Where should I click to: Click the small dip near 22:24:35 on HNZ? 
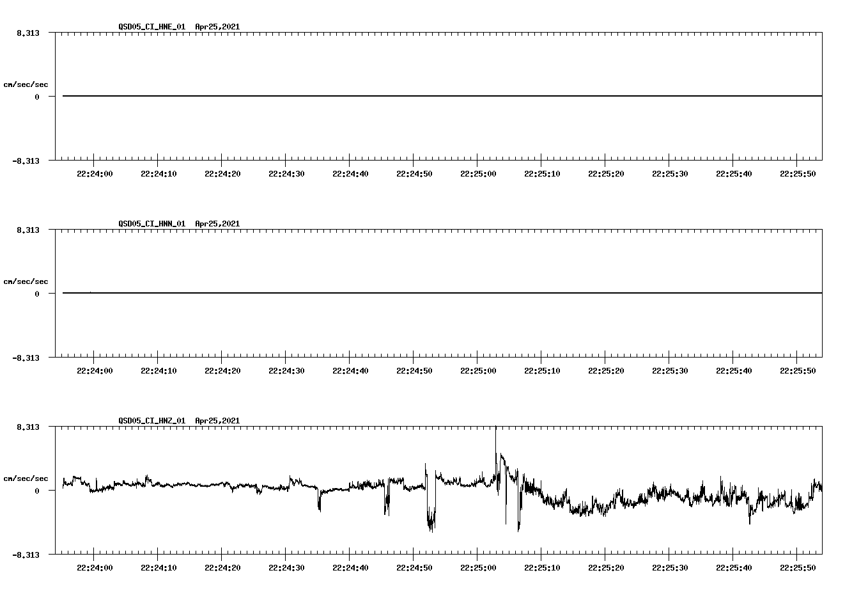[x=320, y=505]
